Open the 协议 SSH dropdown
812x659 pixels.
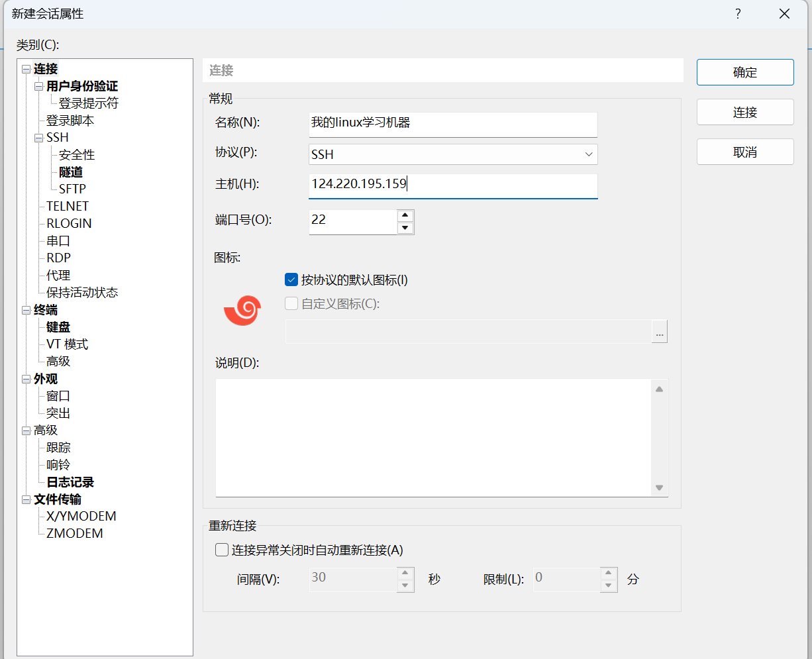click(x=453, y=154)
